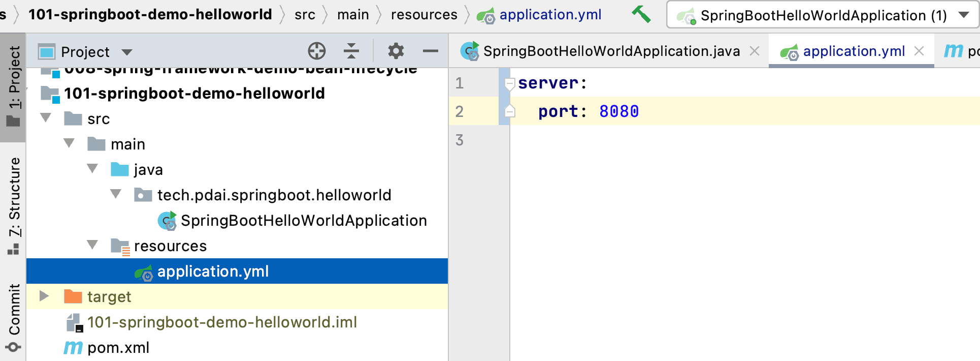Switch to SpringBootHelloWorldApplication.java tab
Screen dimensions: 980x361
(611, 51)
